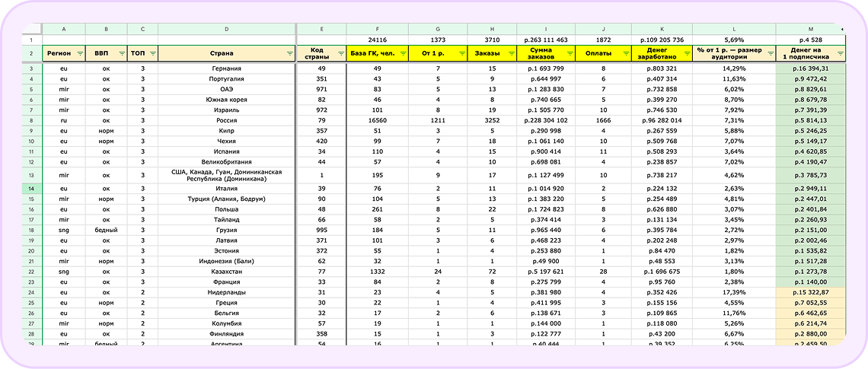Viewport: 868px width, 369px height.
Task: Select green cell with р.16 394,31
Action: point(810,68)
